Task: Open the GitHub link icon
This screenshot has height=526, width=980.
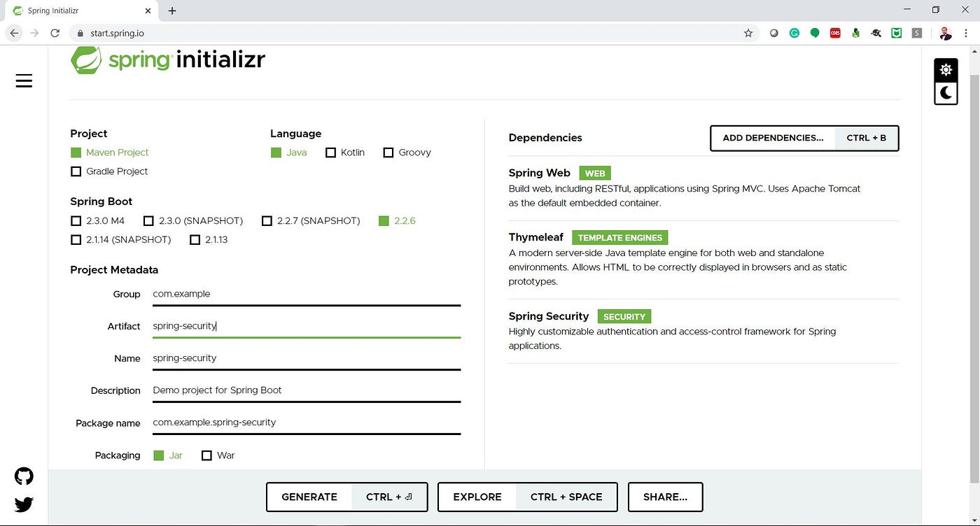Action: [24, 476]
